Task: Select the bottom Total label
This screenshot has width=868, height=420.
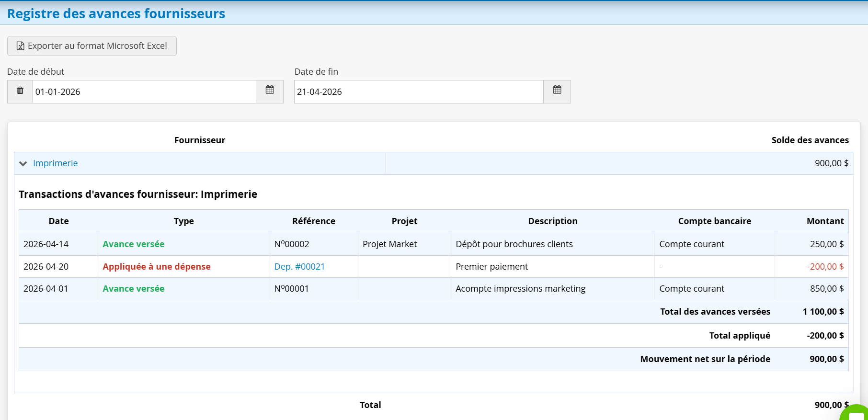Action: click(x=370, y=405)
